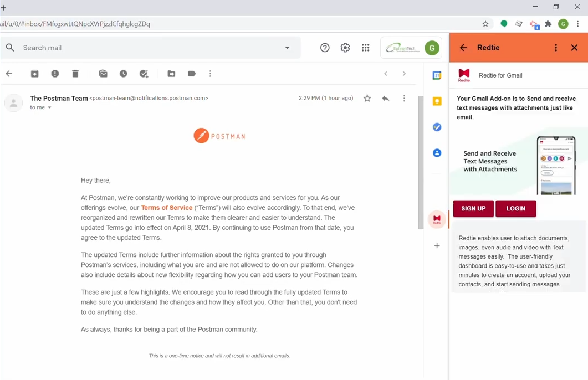Open Google Calendar side panel
The height and width of the screenshot is (380, 588).
pos(437,75)
